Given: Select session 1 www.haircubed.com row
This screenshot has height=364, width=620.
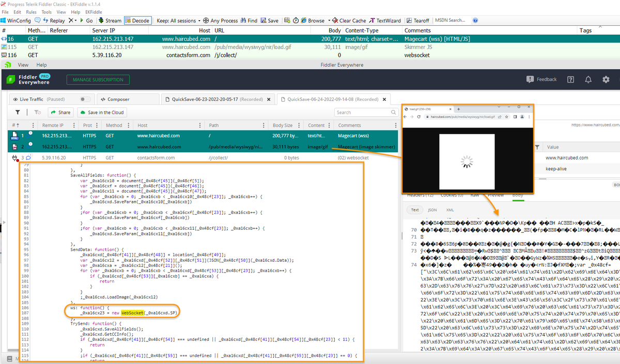Looking at the screenshot, I should click(203, 135).
